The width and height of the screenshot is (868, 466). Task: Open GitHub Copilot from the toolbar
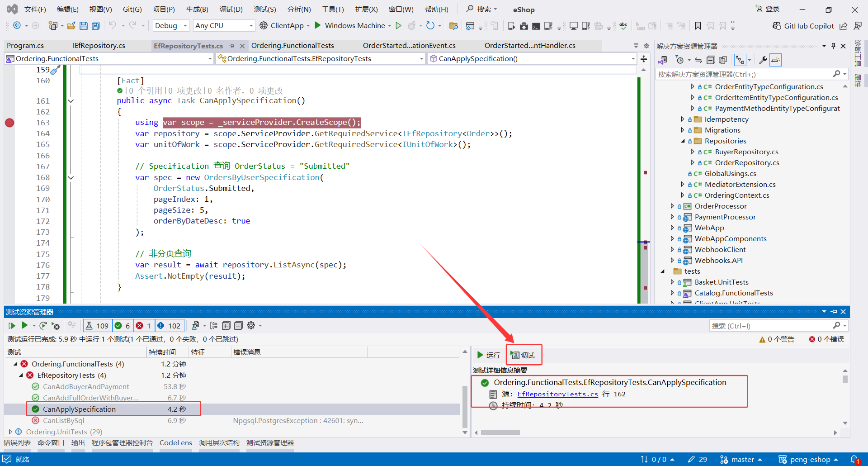point(803,26)
